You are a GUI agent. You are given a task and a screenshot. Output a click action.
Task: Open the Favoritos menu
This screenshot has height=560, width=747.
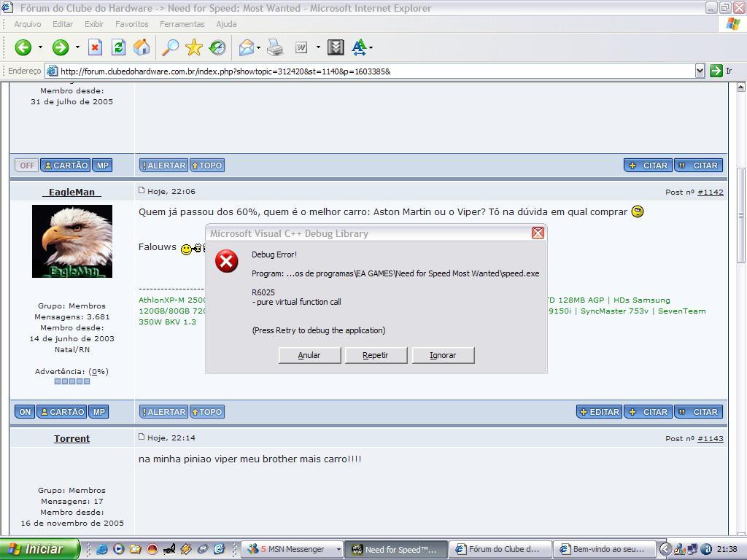[x=132, y=24]
